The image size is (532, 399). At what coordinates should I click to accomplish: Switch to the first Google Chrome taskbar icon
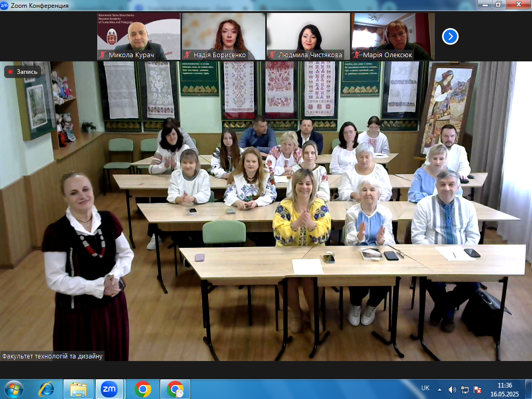tap(142, 389)
